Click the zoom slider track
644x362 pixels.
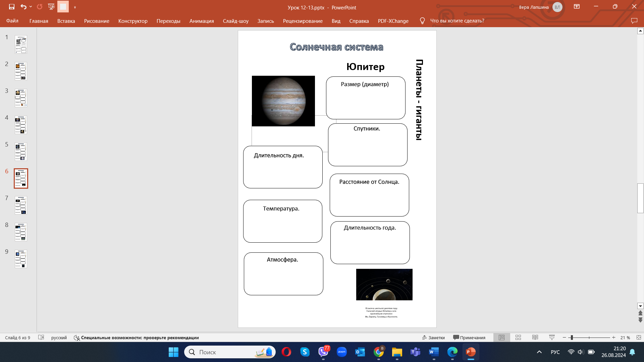coord(589,338)
